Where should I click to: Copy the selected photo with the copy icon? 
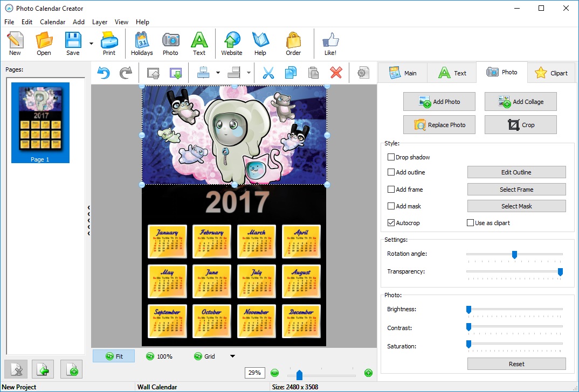(x=291, y=73)
